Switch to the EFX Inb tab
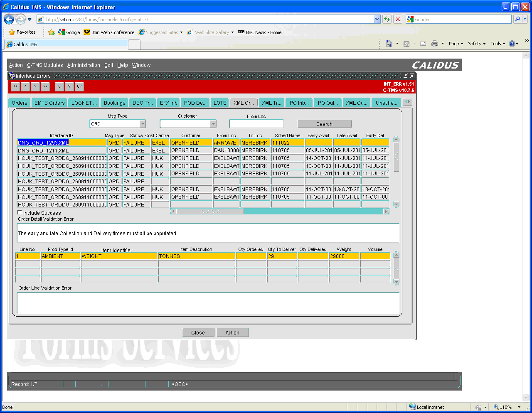 tap(168, 103)
